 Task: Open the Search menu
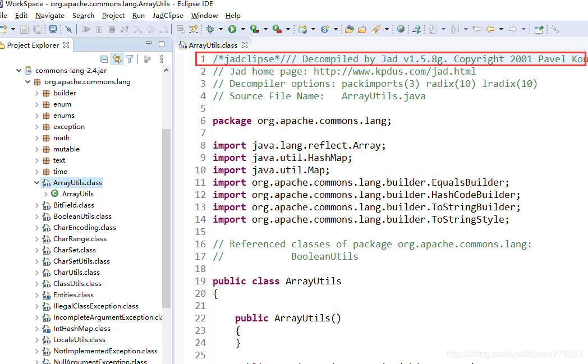click(x=83, y=15)
